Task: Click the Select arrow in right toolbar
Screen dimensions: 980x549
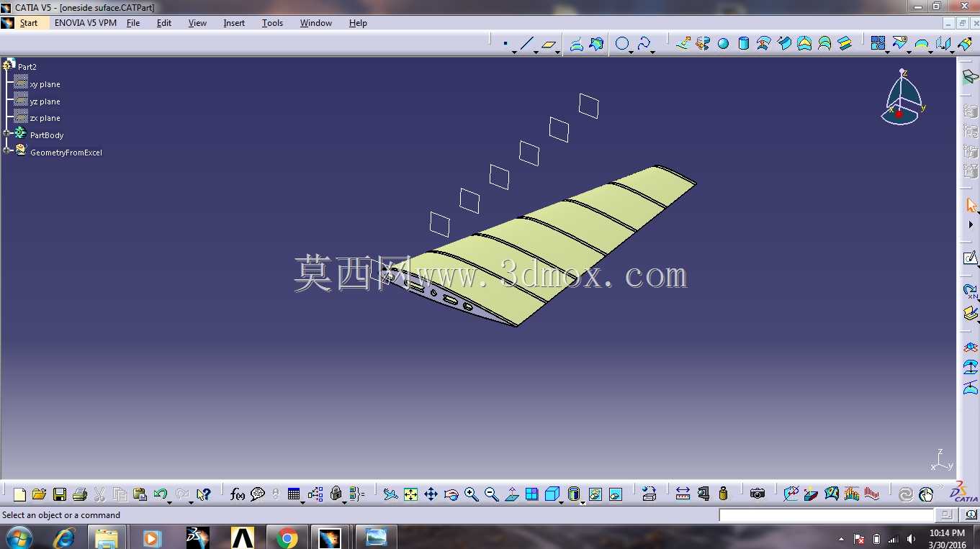Action: [x=971, y=206]
